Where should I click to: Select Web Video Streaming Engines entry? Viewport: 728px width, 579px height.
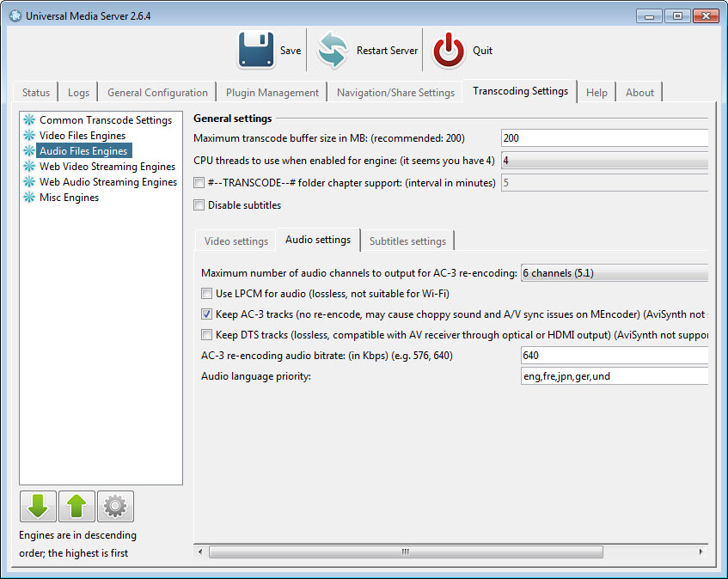point(107,166)
